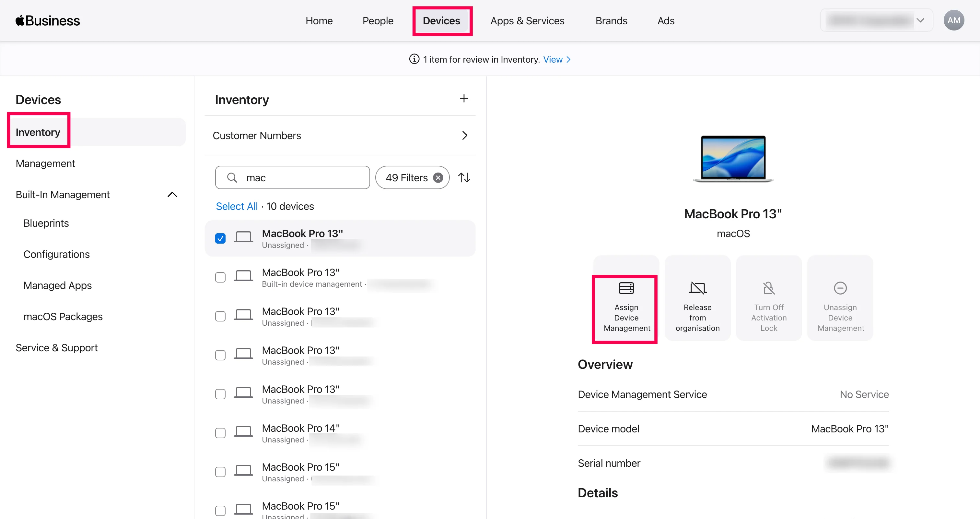The image size is (980, 519).
Task: Click laptop icon of Built-in device management row
Action: pyautogui.click(x=243, y=276)
